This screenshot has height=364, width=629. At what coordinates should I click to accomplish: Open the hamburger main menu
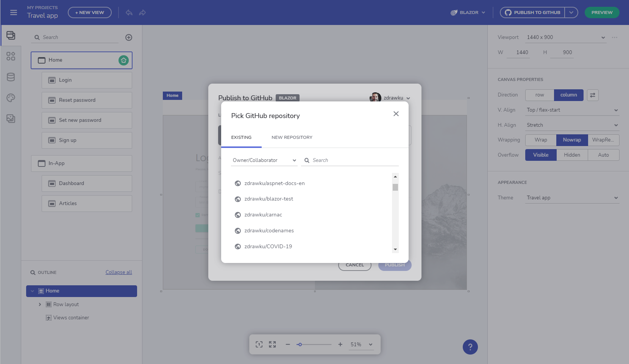point(14,12)
